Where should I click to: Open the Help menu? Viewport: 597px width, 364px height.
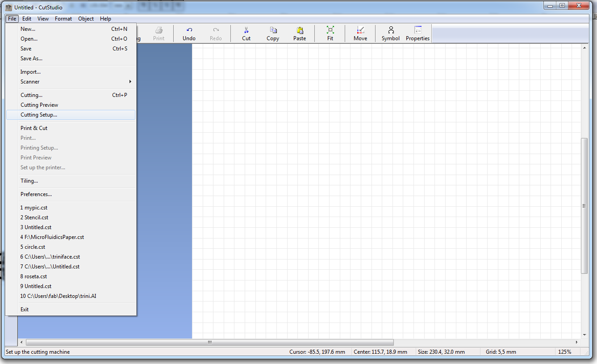pos(105,19)
